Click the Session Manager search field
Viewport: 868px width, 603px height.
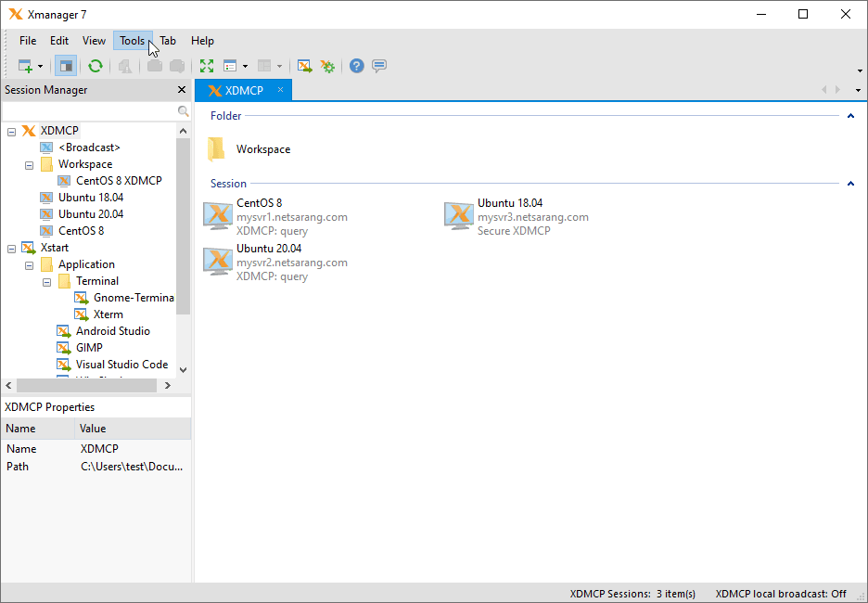point(90,111)
